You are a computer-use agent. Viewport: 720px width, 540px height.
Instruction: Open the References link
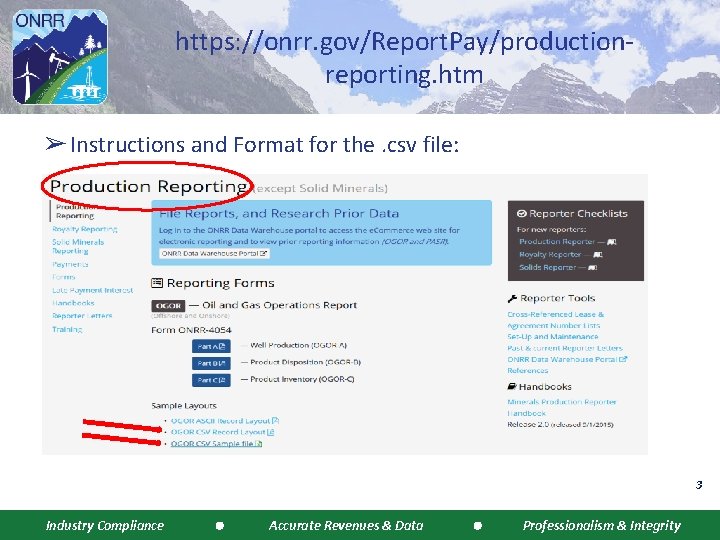(528, 371)
